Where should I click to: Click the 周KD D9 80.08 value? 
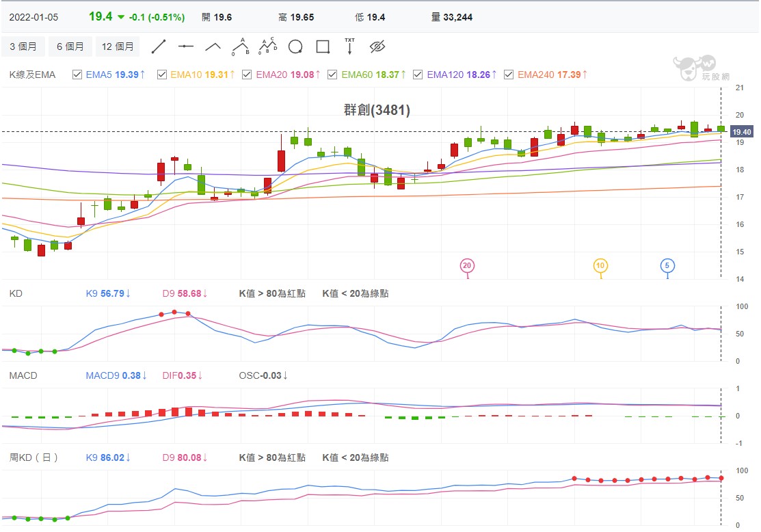(x=185, y=457)
